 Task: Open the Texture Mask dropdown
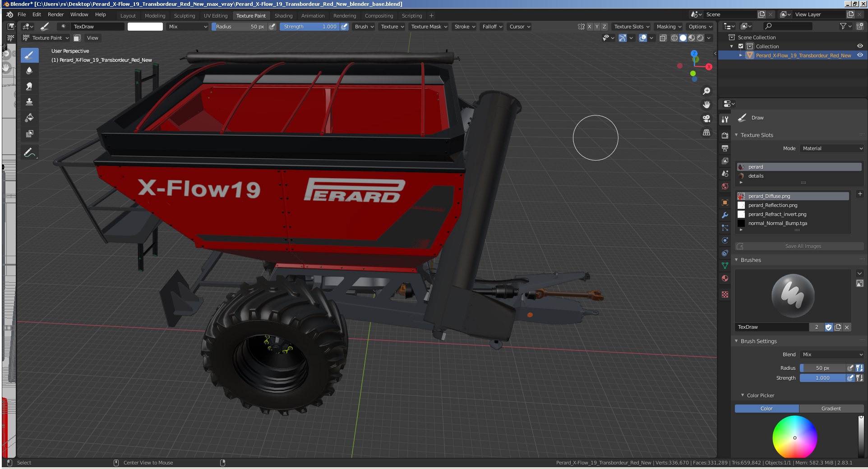pos(429,27)
